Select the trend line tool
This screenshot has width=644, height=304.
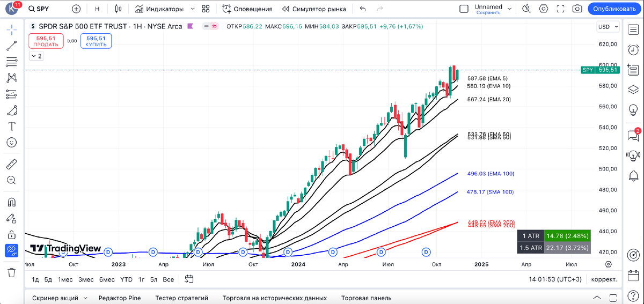(11, 46)
